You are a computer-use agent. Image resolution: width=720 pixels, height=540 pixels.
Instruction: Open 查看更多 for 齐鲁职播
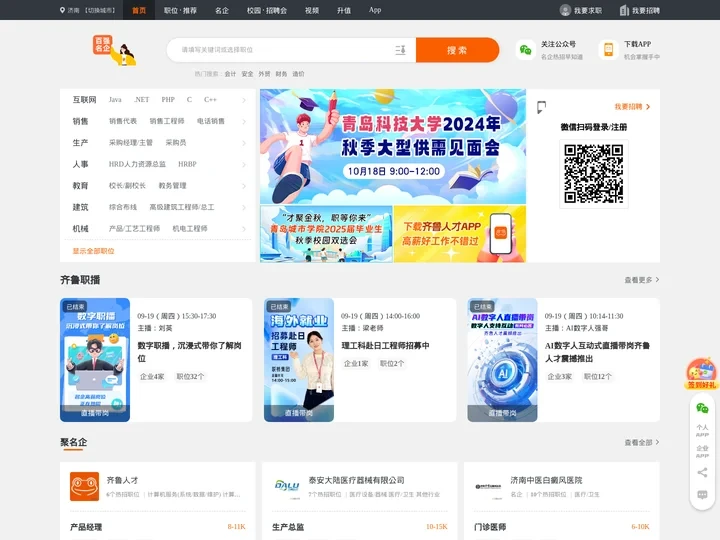[641, 280]
